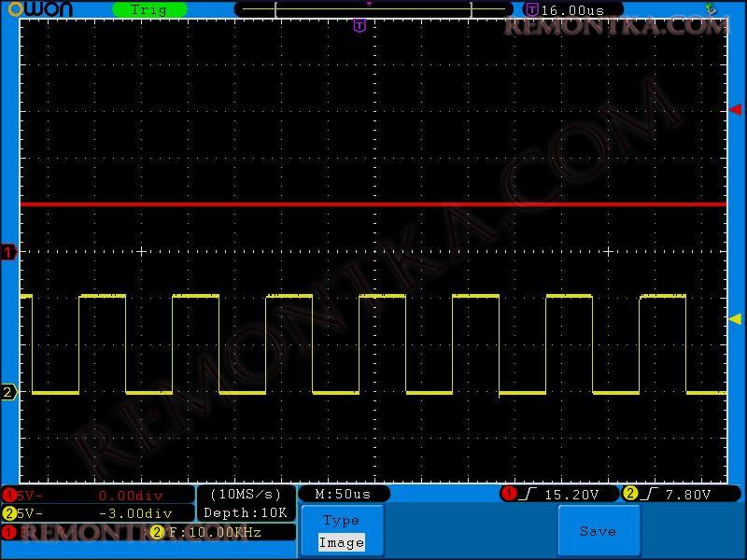
Task: Click the horizontal memory position bar at top
Action: click(x=373, y=9)
